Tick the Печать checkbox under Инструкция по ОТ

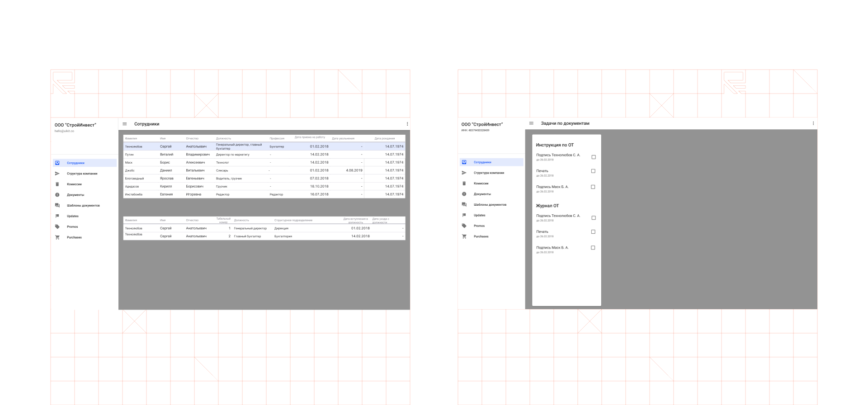(x=594, y=171)
